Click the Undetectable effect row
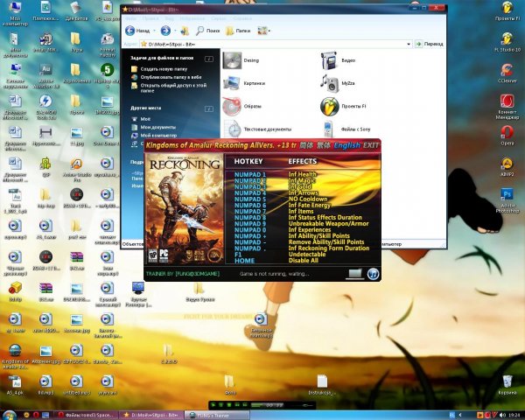The width and height of the screenshot is (525, 420). tap(307, 255)
